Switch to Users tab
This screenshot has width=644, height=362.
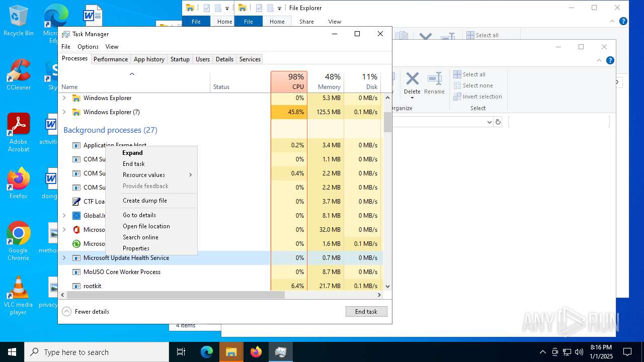[x=203, y=59]
